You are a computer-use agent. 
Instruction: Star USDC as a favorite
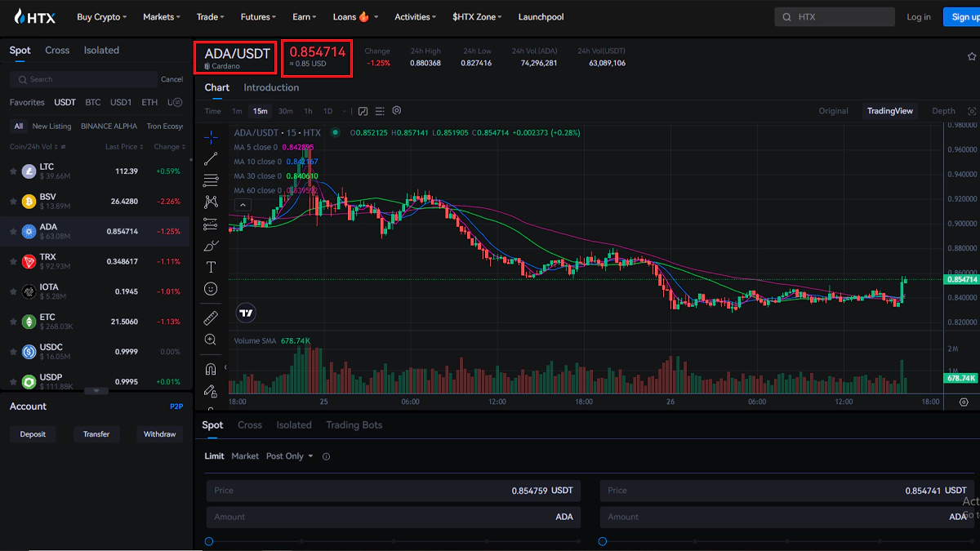click(x=13, y=352)
